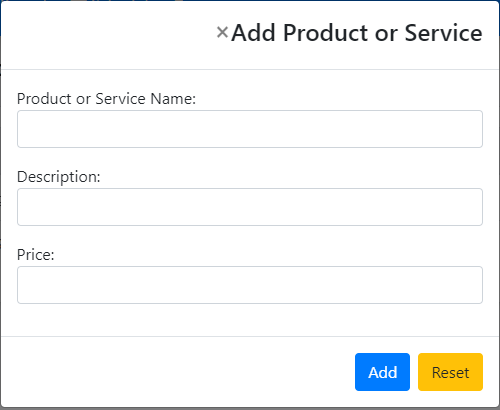Click the gray backdrop strip under the modal

coord(250,409)
